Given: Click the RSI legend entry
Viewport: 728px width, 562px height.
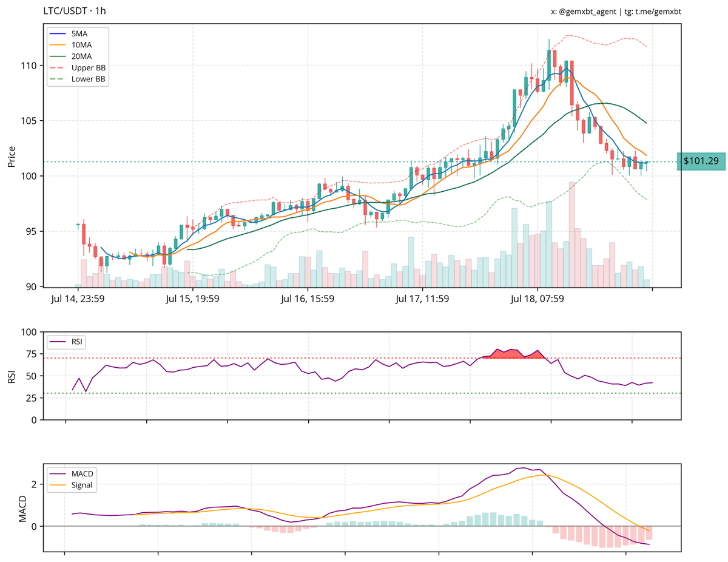Looking at the screenshot, I should tap(67, 342).
